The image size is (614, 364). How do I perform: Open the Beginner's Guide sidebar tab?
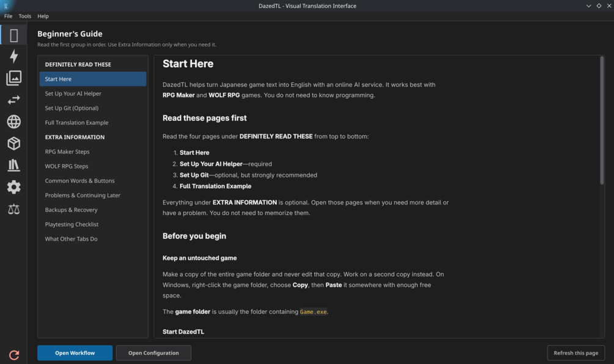point(13,35)
